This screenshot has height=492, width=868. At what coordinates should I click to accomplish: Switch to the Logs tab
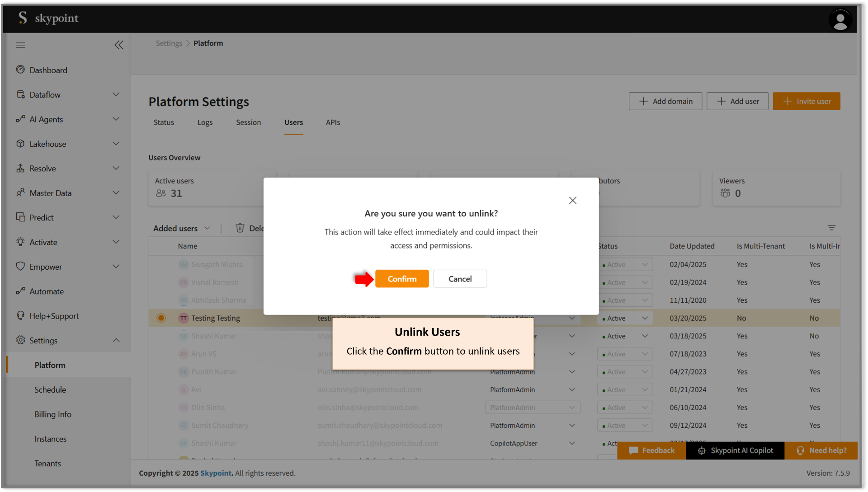tap(205, 122)
